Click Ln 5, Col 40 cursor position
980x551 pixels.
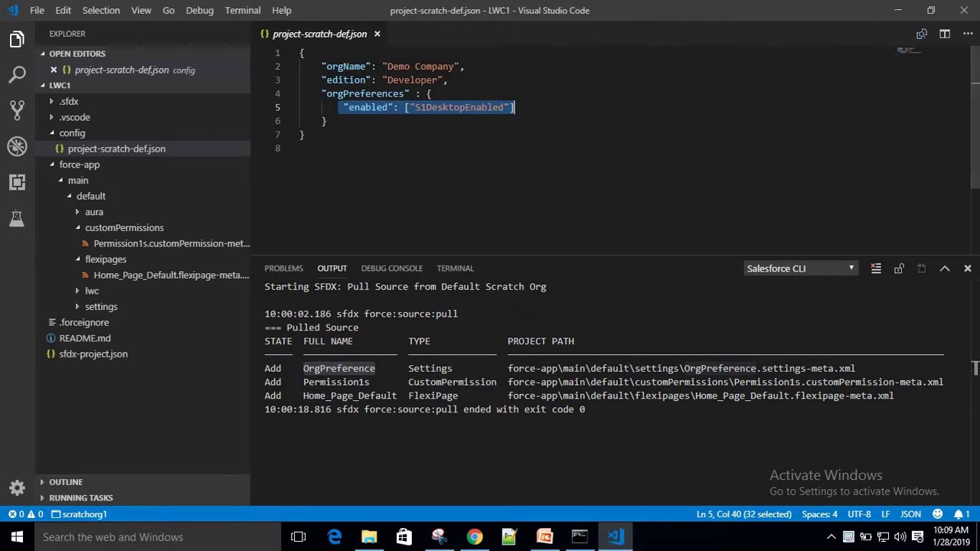click(744, 514)
